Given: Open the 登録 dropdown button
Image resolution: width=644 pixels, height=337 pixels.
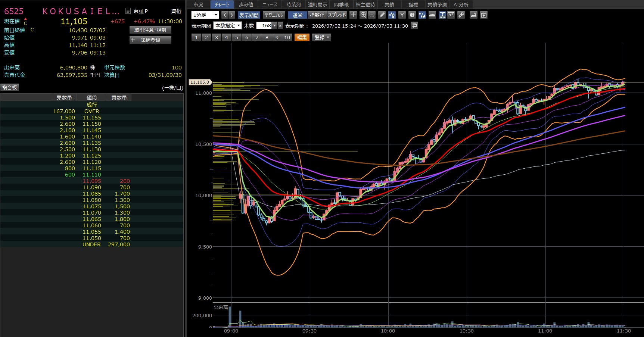Looking at the screenshot, I should coord(322,37).
